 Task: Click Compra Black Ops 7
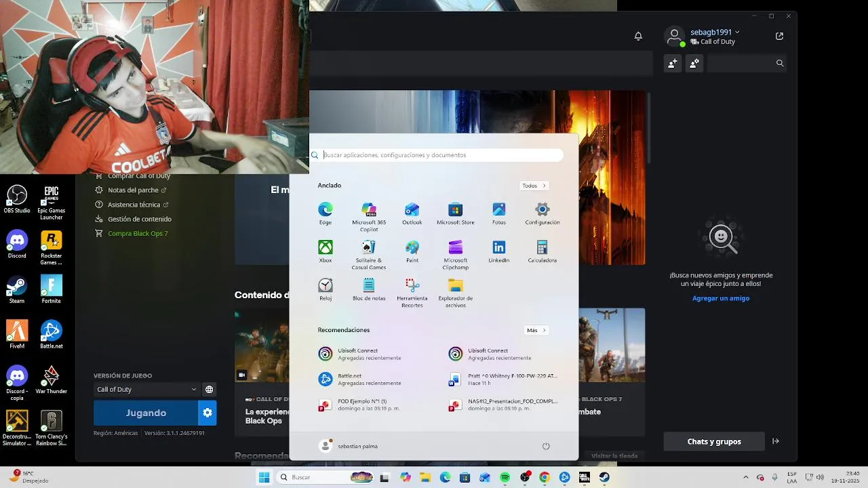pos(132,233)
